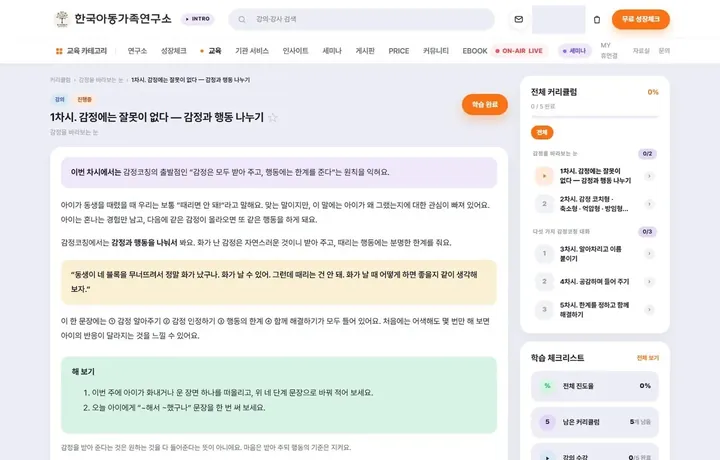
Task: Click the 0/2 badge of 감정을 바라보는 눈
Action: pyautogui.click(x=647, y=154)
